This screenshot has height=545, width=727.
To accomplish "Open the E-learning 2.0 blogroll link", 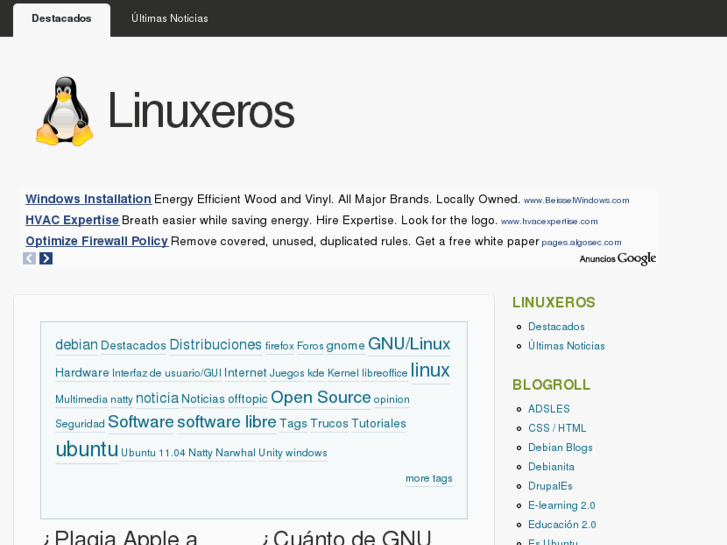I will click(561, 505).
